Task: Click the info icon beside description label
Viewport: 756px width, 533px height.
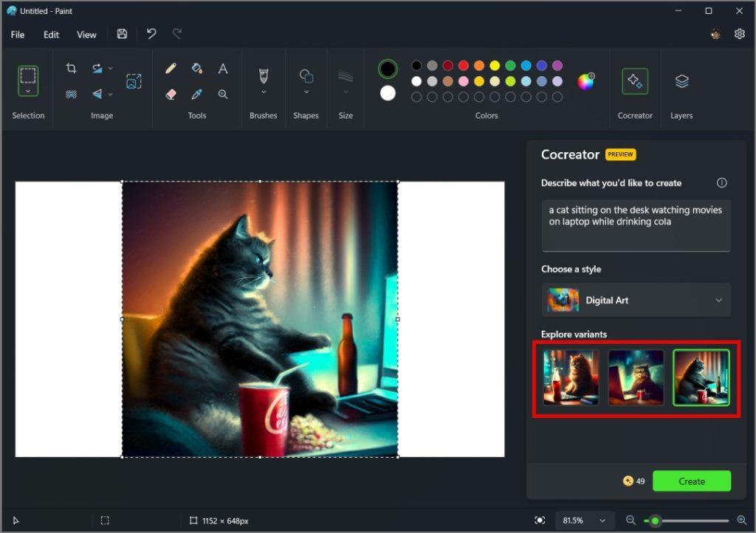Action: click(721, 182)
